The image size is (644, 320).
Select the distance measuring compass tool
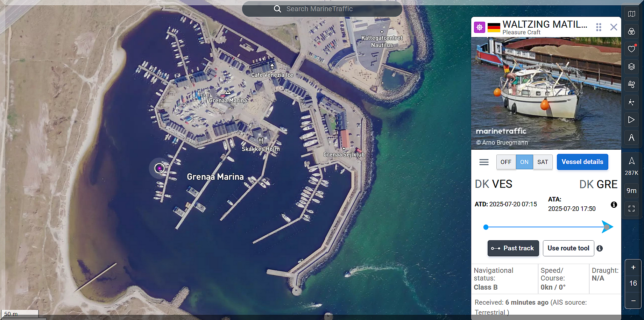point(631,137)
